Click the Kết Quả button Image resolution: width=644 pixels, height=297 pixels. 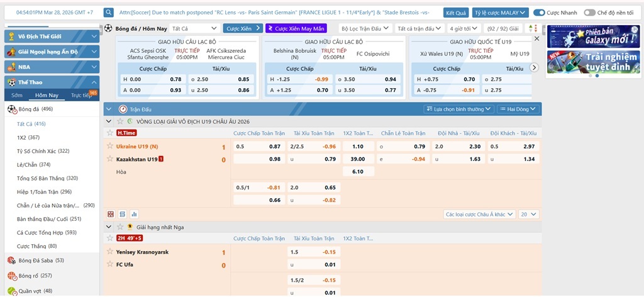coord(455,13)
